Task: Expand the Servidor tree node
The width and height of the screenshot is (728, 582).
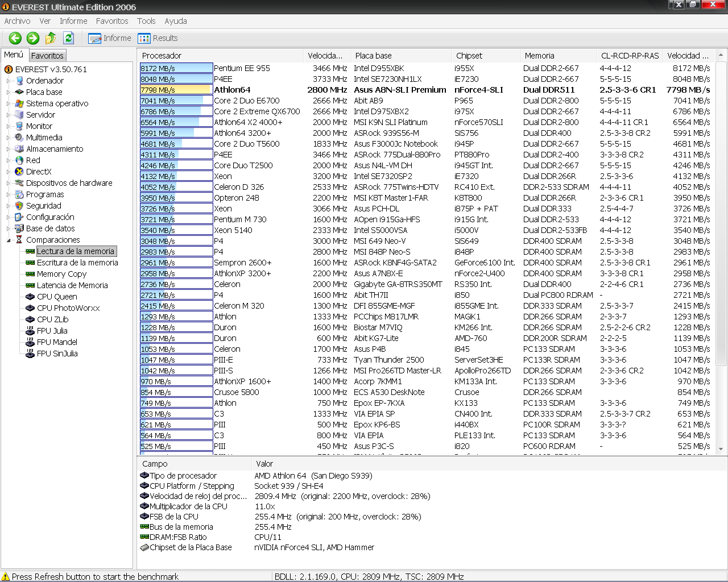Action: [x=9, y=115]
